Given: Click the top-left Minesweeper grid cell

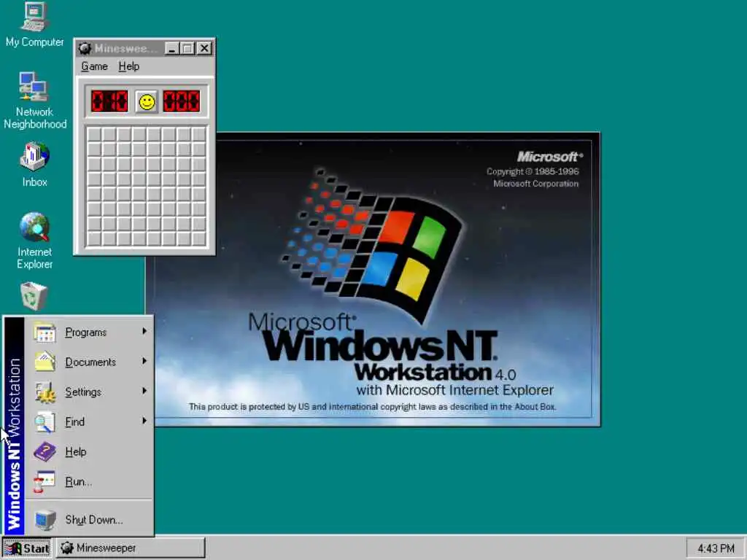Looking at the screenshot, I should pos(94,135).
